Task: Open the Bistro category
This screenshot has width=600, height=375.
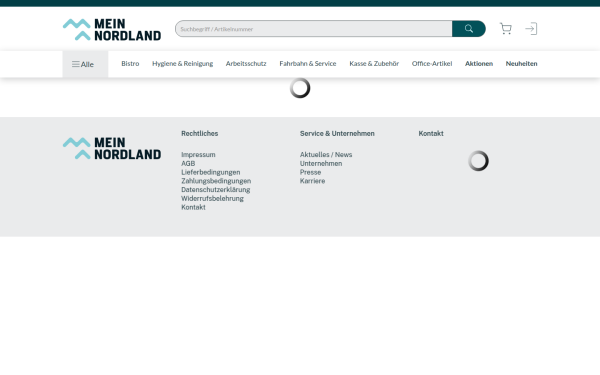Action: [x=130, y=64]
